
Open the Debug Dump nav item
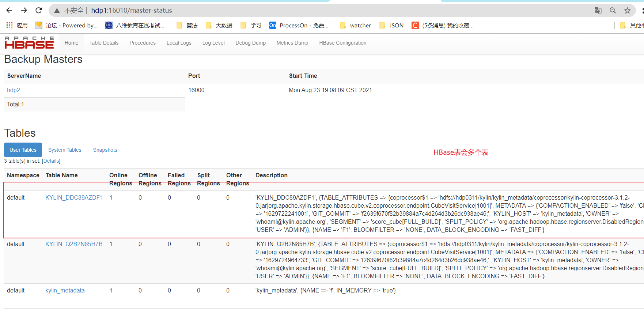250,43
